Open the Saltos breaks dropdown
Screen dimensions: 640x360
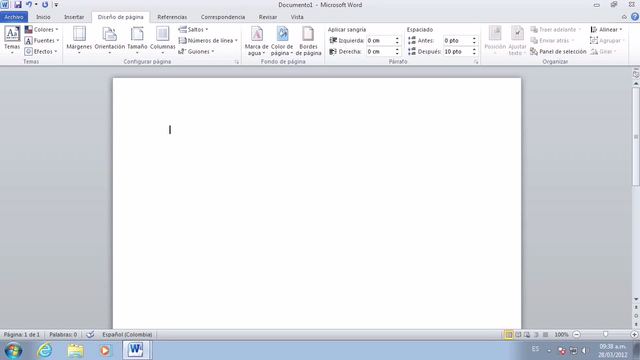(193, 29)
